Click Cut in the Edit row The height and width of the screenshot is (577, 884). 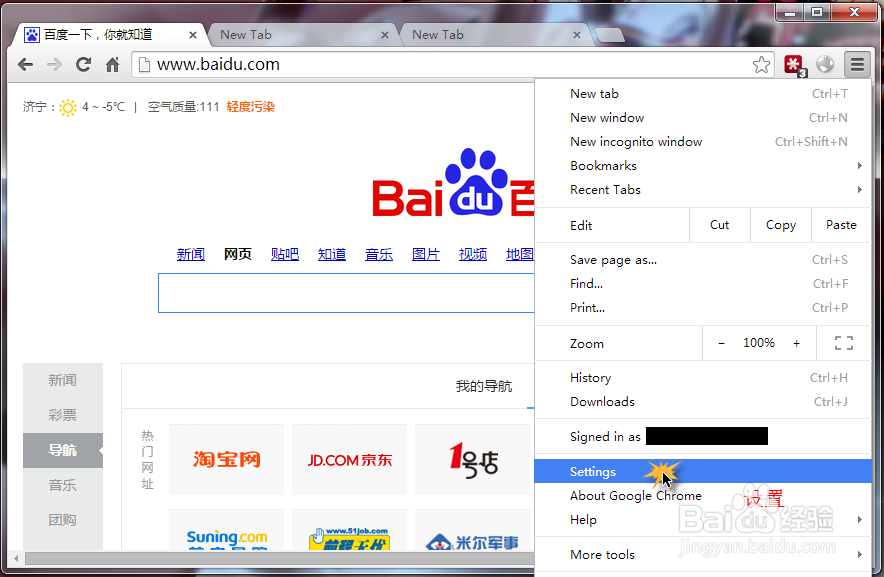point(719,225)
